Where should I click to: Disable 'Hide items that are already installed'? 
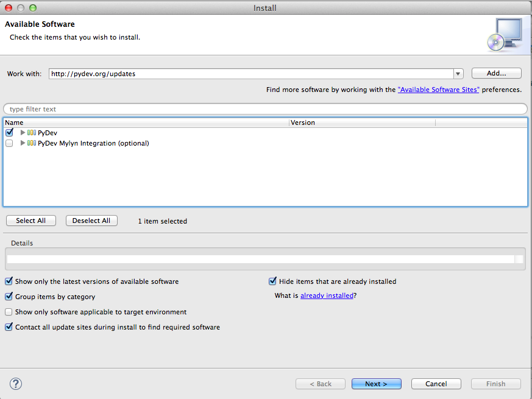[x=272, y=281]
